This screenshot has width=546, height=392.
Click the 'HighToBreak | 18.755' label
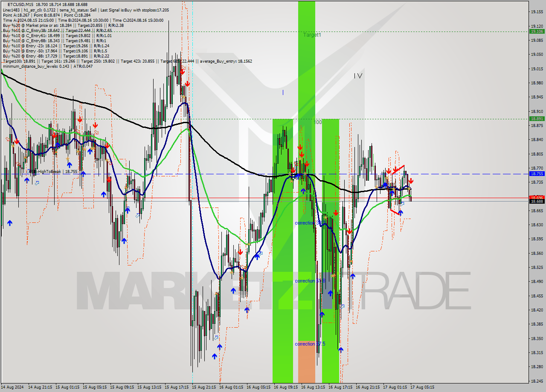point(53,171)
